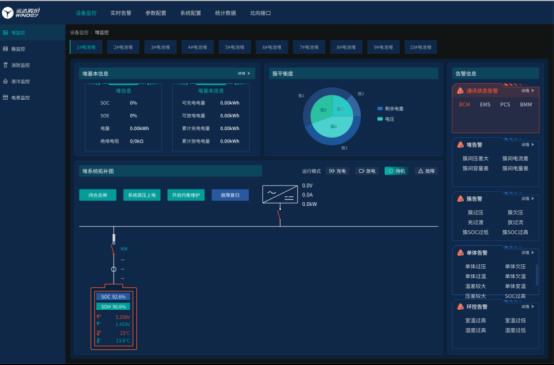
Task: Open the second top navigation menu item
Action: pos(121,13)
